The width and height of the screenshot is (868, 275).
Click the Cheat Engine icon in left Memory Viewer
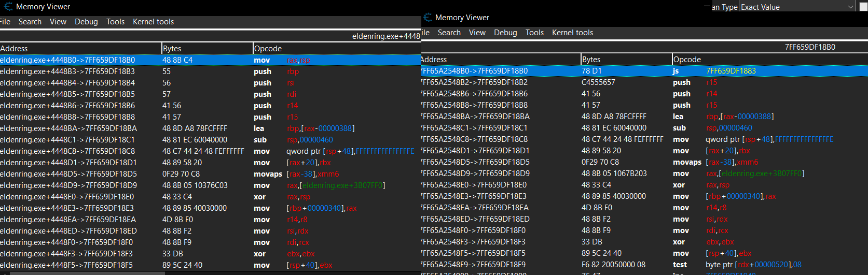coord(8,7)
